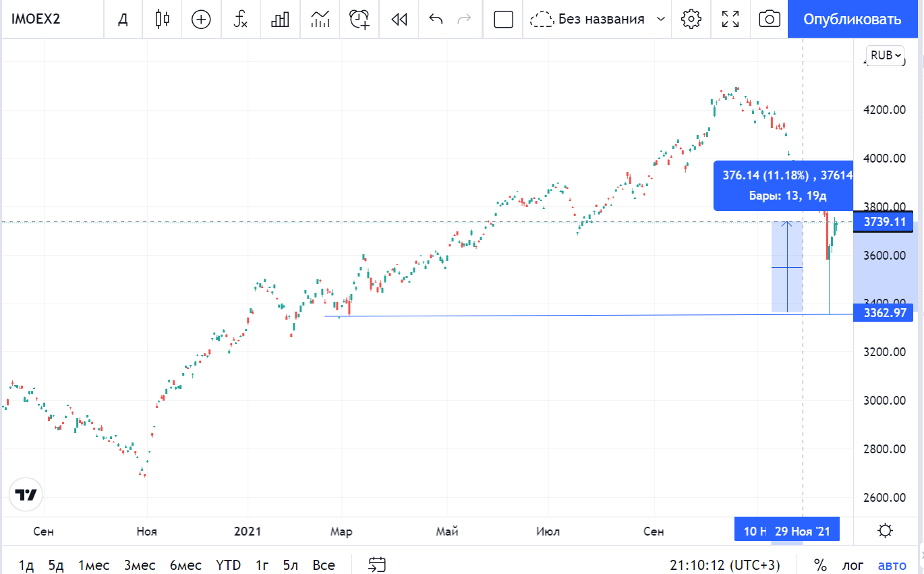The image size is (924, 574).
Task: Select the 3мес time range
Action: coord(140,565)
